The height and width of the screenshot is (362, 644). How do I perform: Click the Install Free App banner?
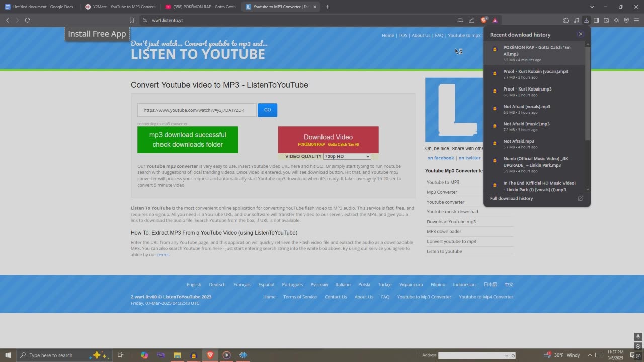(x=97, y=34)
